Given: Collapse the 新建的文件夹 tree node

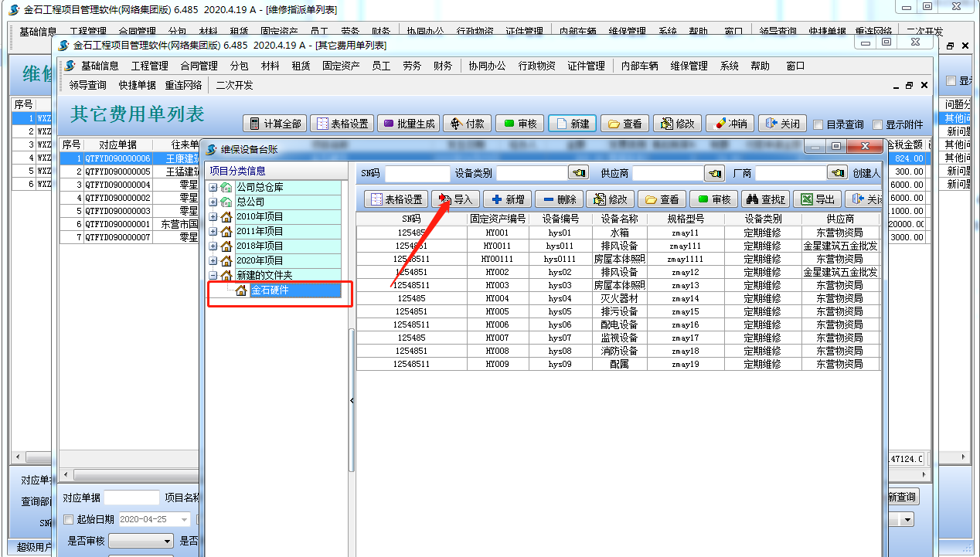Looking at the screenshot, I should click(213, 275).
